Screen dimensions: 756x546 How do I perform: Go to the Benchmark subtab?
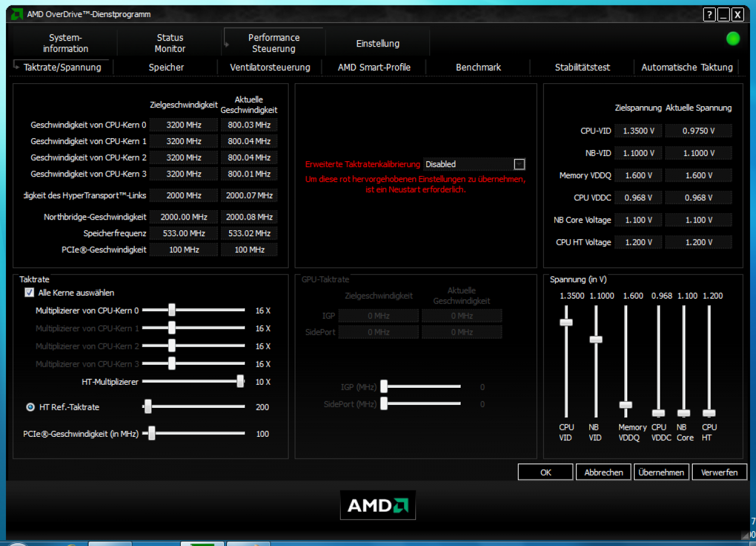click(478, 67)
